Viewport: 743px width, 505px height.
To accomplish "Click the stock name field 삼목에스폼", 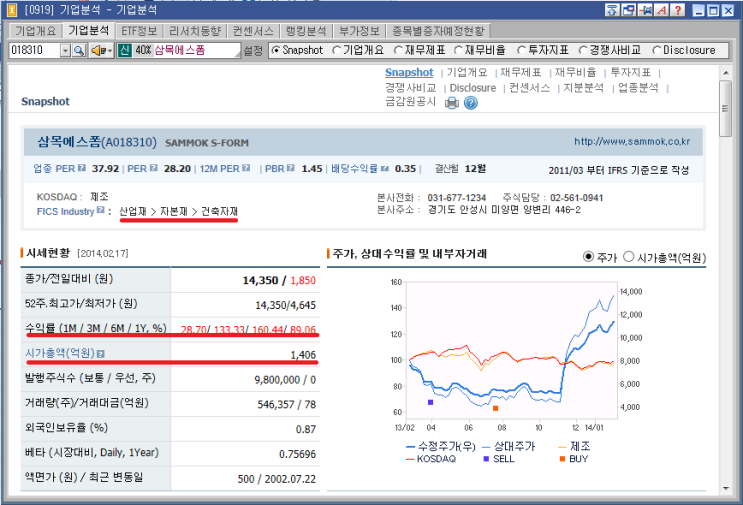I will (196, 50).
